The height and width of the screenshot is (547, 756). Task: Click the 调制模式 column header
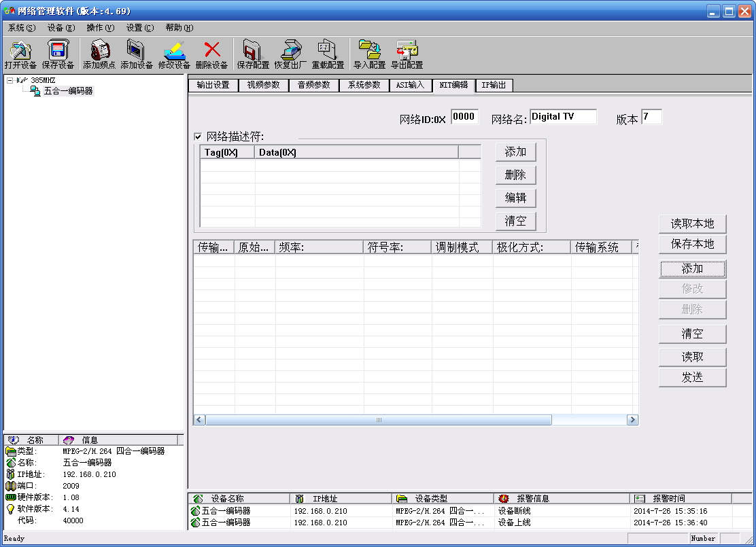point(462,248)
